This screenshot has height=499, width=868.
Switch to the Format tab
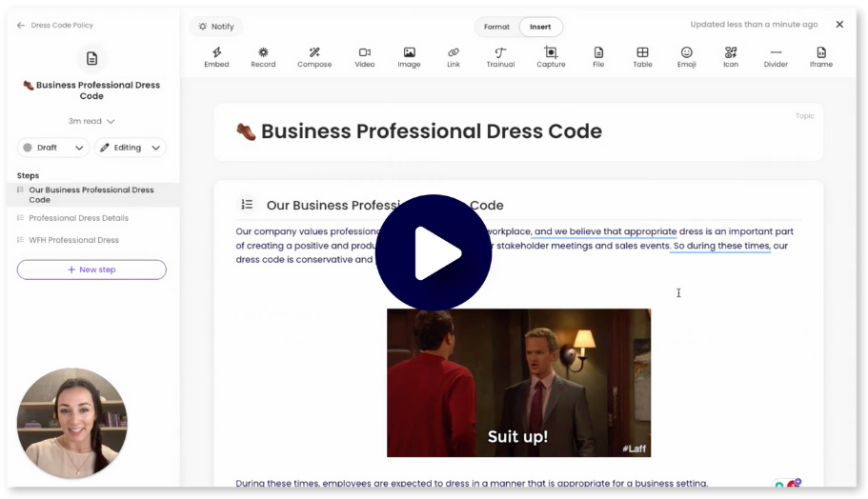pyautogui.click(x=496, y=27)
